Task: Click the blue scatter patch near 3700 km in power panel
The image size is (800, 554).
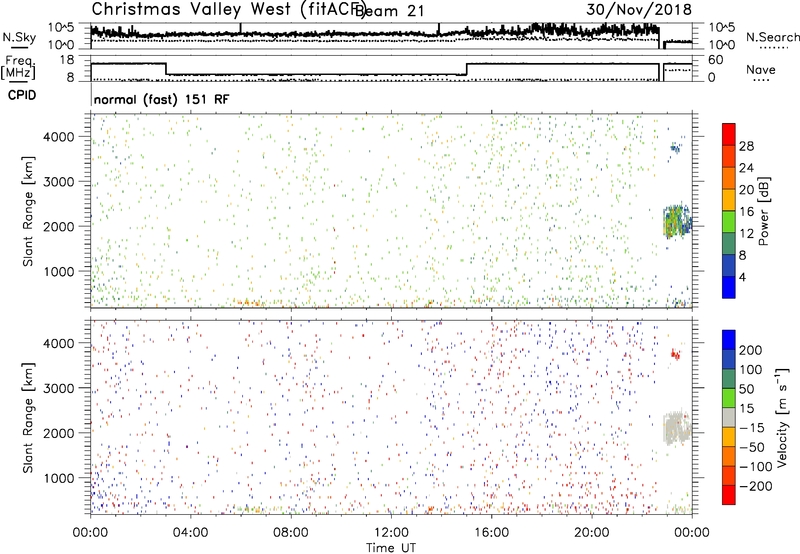Action: click(x=676, y=148)
